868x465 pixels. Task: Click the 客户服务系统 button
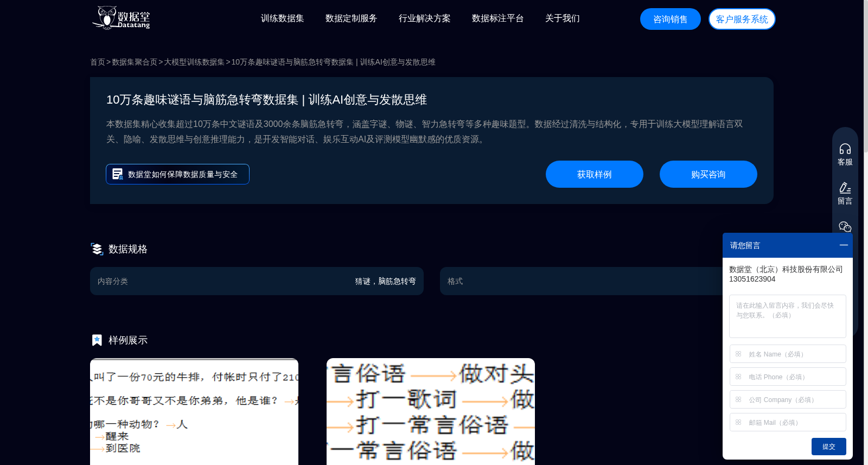(x=742, y=19)
